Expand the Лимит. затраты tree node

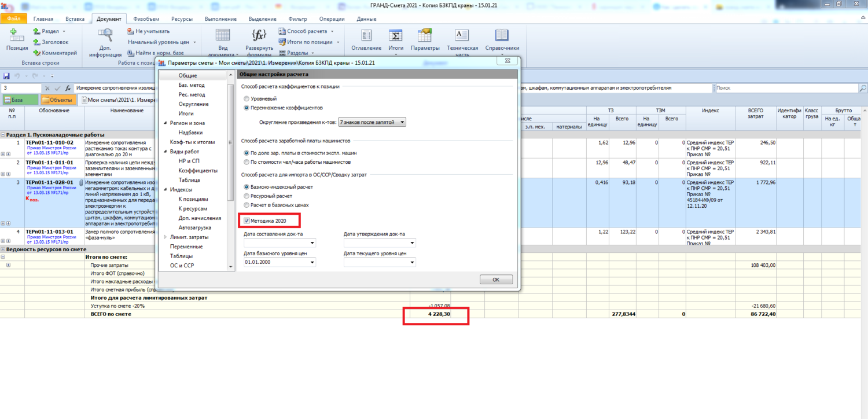click(x=165, y=237)
